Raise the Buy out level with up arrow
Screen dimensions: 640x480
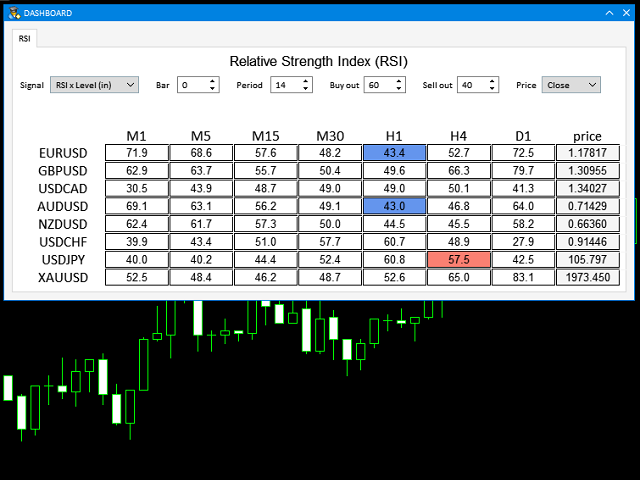coord(400,81)
